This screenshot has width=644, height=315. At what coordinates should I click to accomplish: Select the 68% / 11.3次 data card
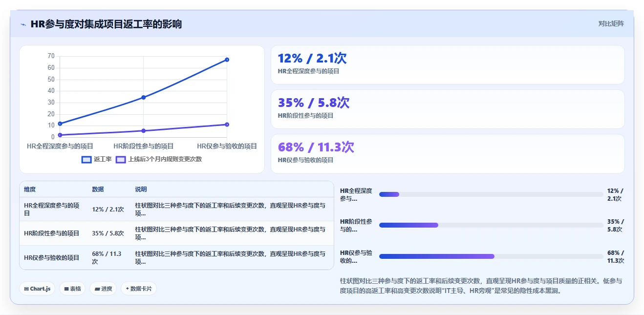(x=448, y=153)
